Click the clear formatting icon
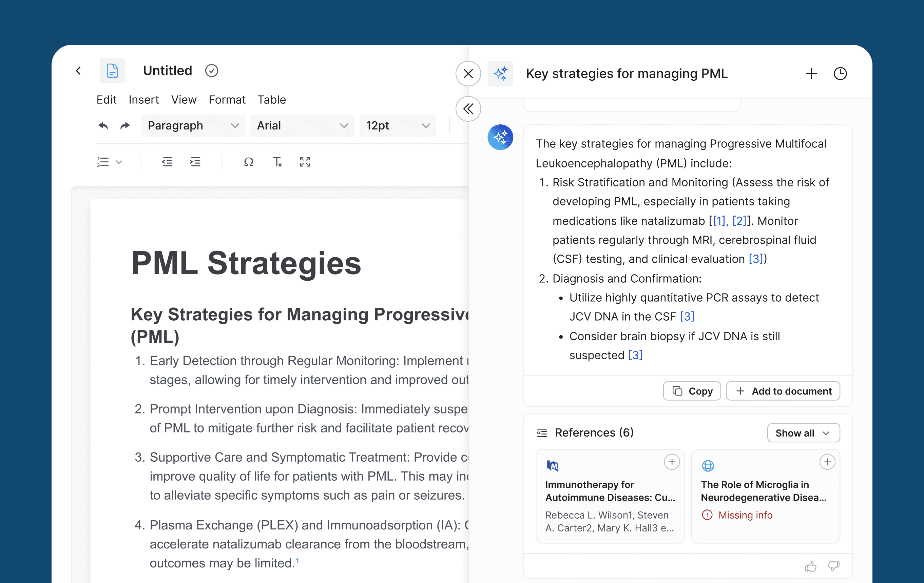 [x=277, y=162]
